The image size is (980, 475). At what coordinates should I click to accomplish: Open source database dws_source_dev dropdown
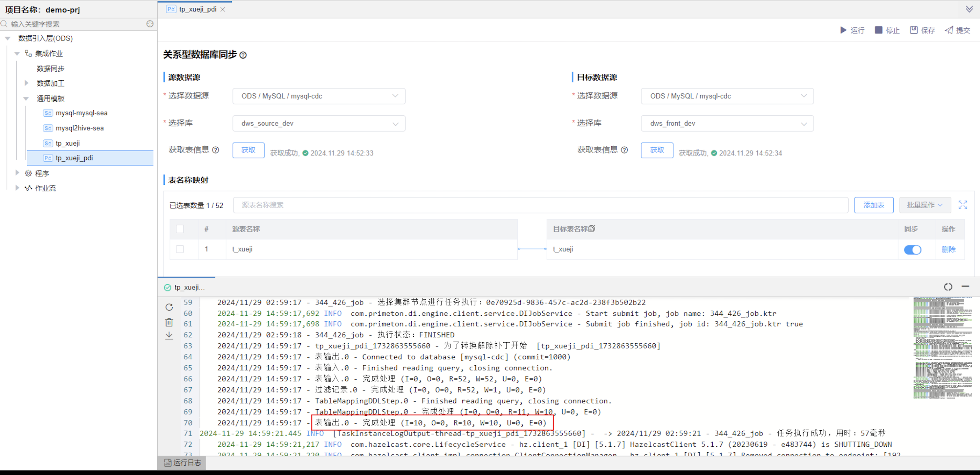(319, 123)
